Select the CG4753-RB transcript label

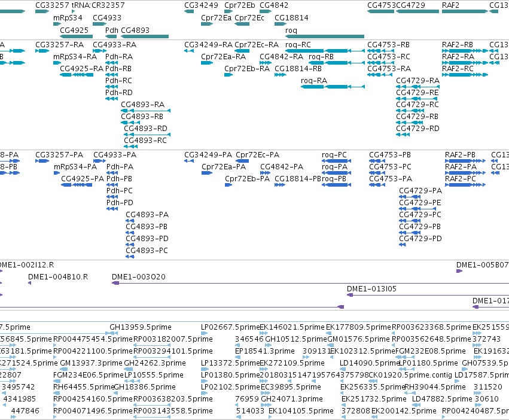click(x=388, y=45)
